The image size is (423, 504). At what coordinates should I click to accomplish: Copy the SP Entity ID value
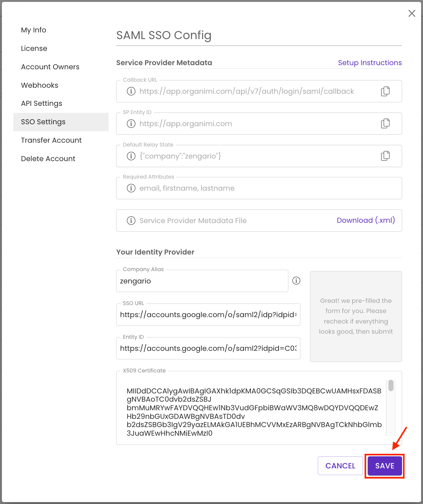pos(385,123)
